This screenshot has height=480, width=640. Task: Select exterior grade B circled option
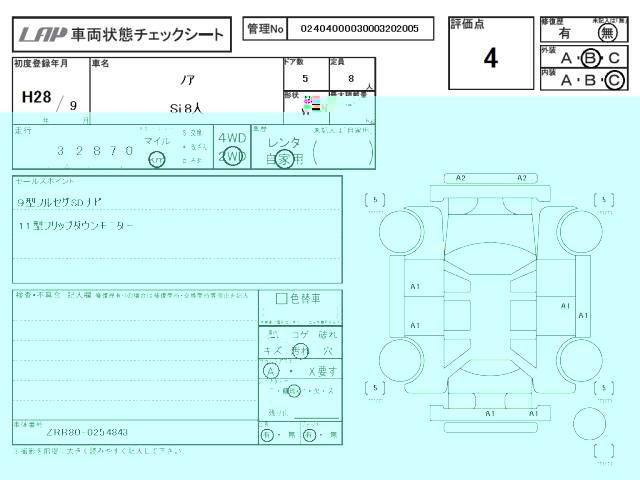[x=590, y=58]
